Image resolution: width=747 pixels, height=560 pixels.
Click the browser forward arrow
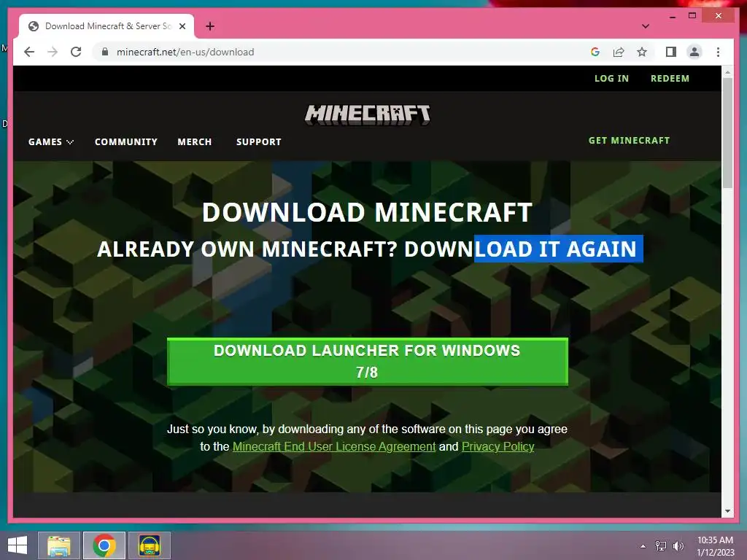click(x=53, y=52)
